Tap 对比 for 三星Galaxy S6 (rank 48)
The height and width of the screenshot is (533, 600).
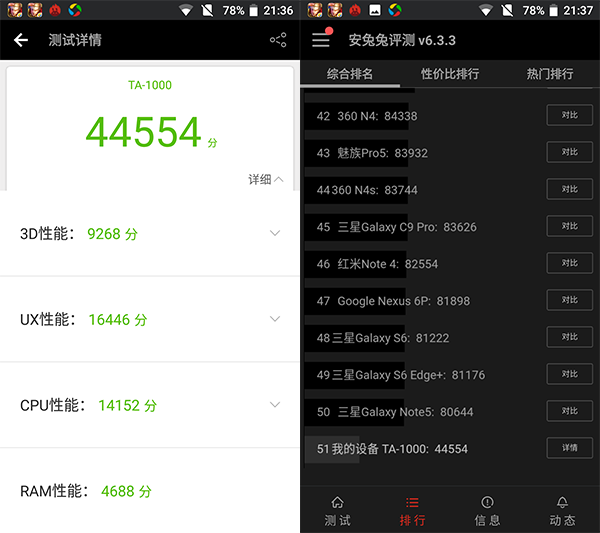570,337
